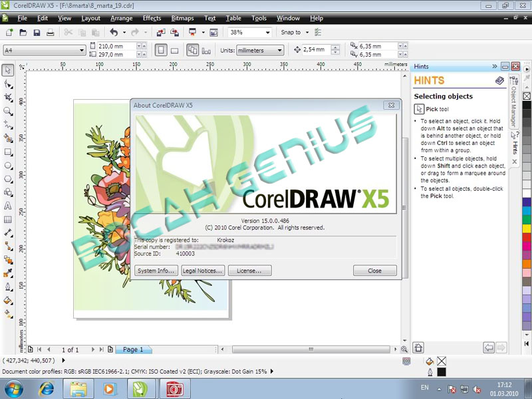Select the Text tool
Viewport: 532px width, 399px height.
coord(8,205)
